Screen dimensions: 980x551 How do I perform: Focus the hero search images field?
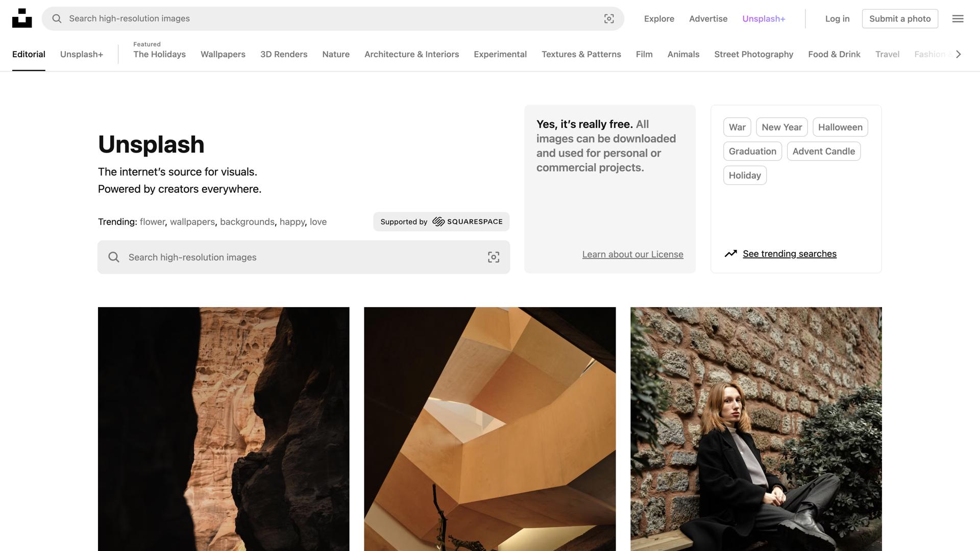click(x=301, y=257)
